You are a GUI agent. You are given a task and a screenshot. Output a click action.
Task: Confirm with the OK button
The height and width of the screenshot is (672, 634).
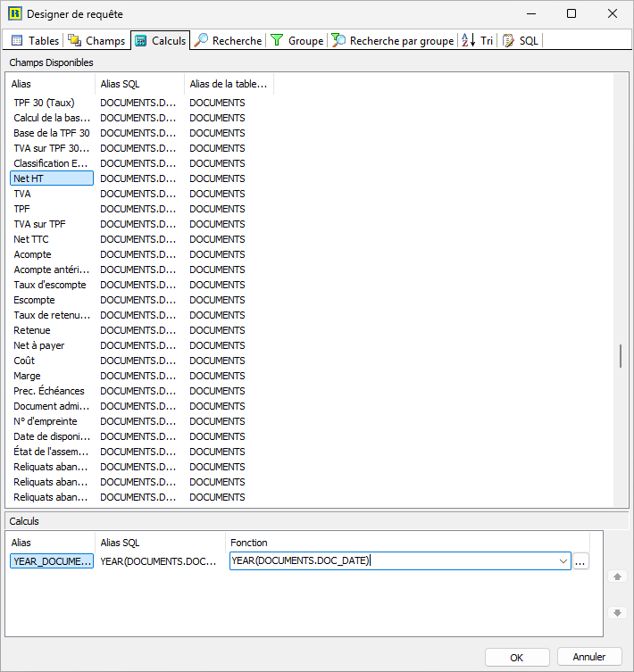517,658
